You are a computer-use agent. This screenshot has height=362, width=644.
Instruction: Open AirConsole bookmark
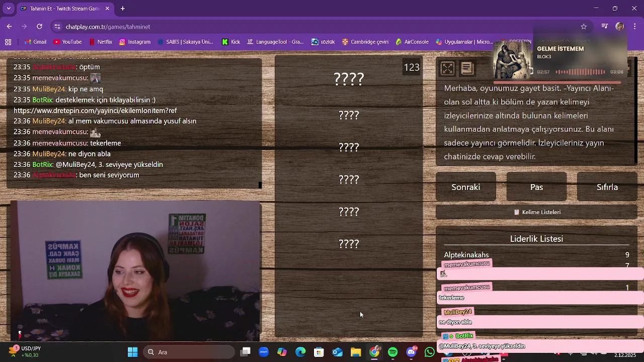tap(412, 42)
